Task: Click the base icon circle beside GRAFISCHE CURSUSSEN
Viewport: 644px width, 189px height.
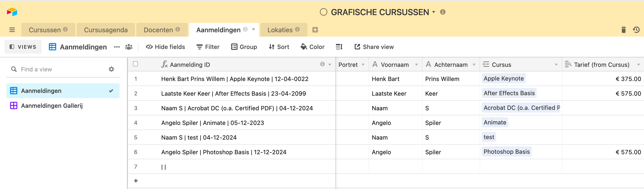Action: pos(324,12)
